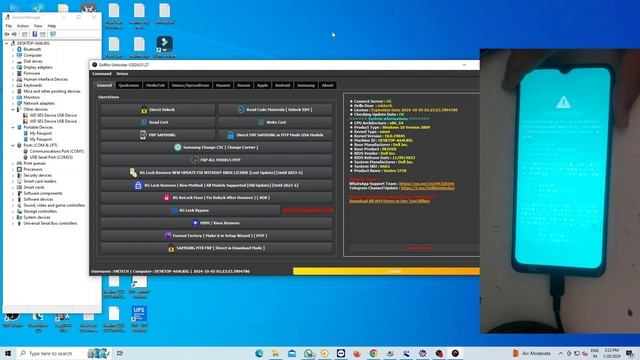The width and height of the screenshot is (640, 360).
Task: Click the monitor scan icon in Device Manager toolbar
Action: (53, 34)
